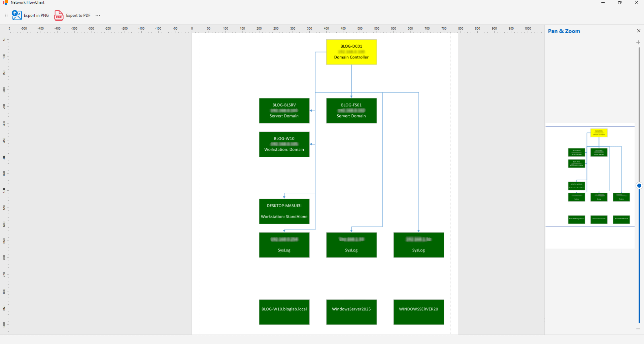Select the DESKTOP-M65UI3I StandAlone workstation node
644x345 pixels.
[284, 211]
